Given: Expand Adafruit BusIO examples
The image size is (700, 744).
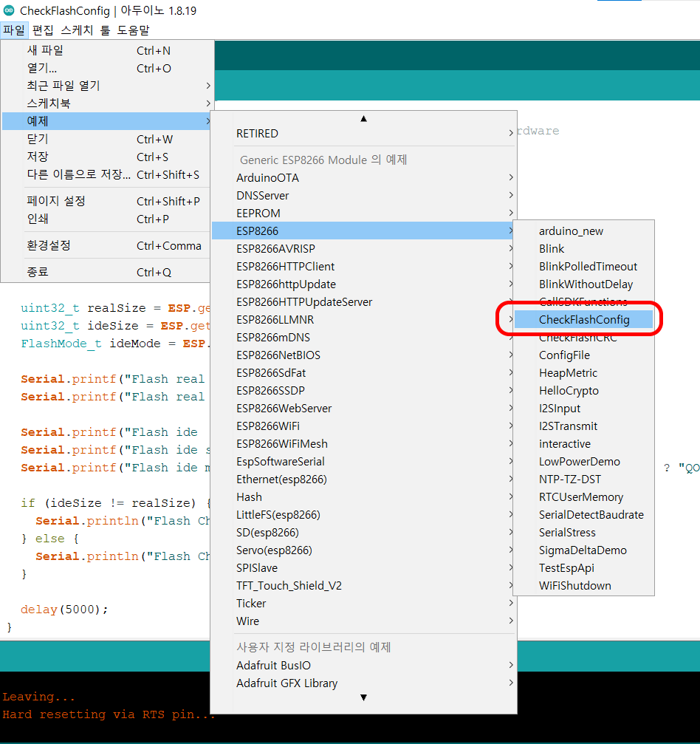Looking at the screenshot, I should tap(364, 665).
